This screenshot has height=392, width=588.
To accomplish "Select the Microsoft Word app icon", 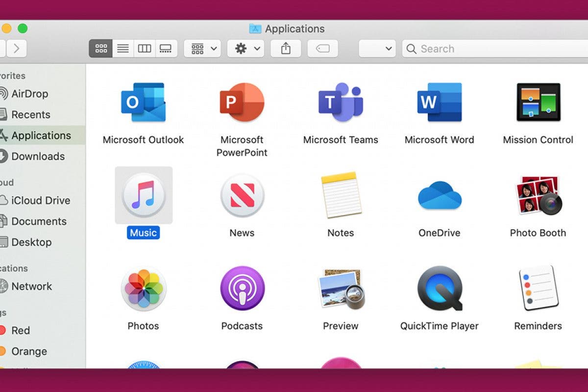I will coord(440,102).
